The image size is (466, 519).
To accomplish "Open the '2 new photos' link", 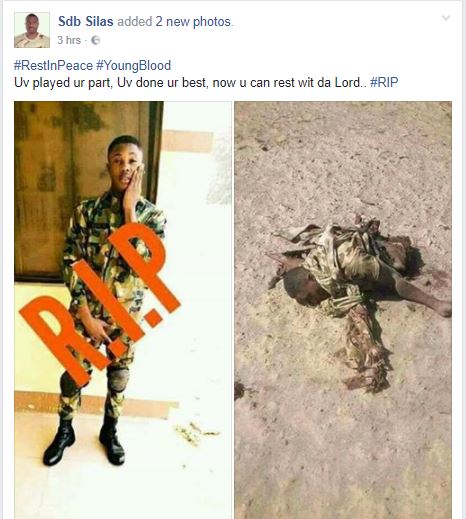I will pos(193,21).
